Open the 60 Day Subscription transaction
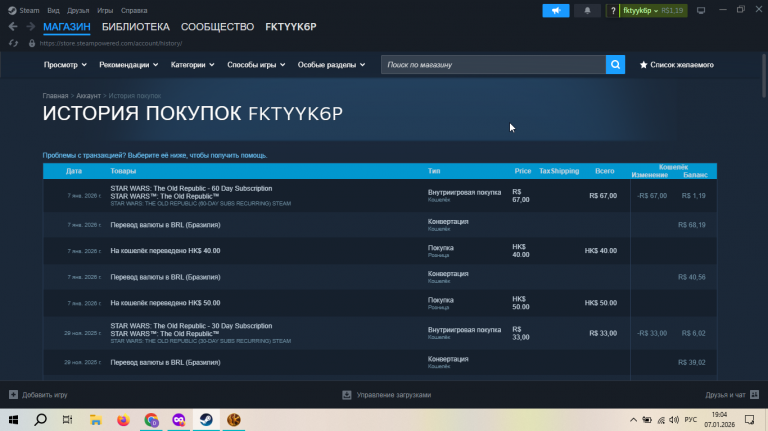 (380, 195)
